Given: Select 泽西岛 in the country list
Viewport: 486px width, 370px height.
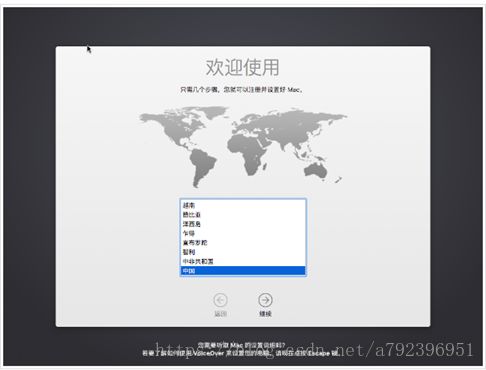Looking at the screenshot, I should coord(243,224).
